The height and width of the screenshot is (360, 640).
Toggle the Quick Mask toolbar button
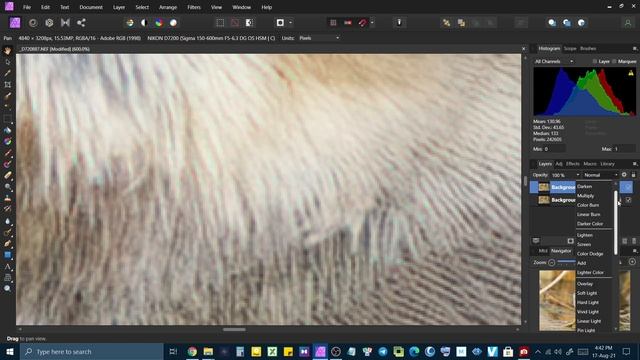280,23
